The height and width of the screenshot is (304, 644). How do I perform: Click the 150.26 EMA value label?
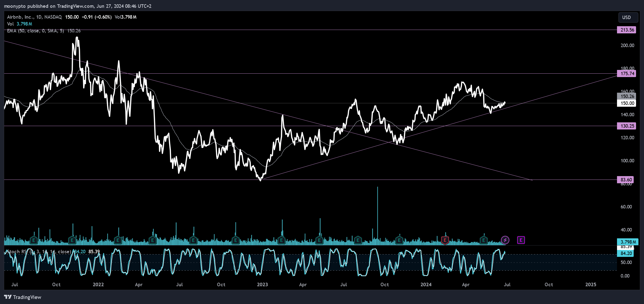[x=627, y=96]
